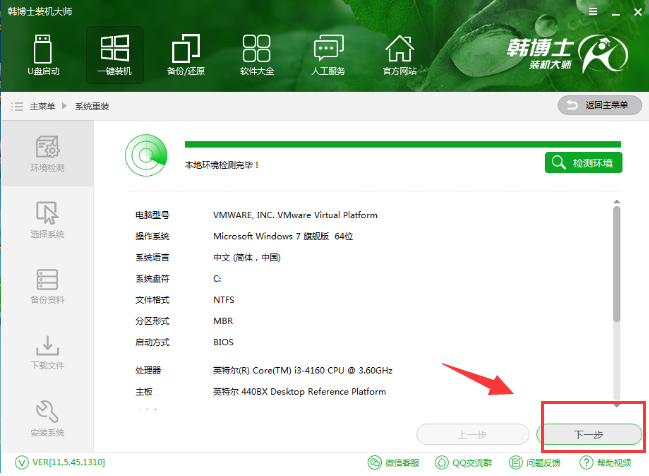Click 电脑型号 VMware Virtual Platform value
The width and height of the screenshot is (649, 476).
(x=295, y=215)
